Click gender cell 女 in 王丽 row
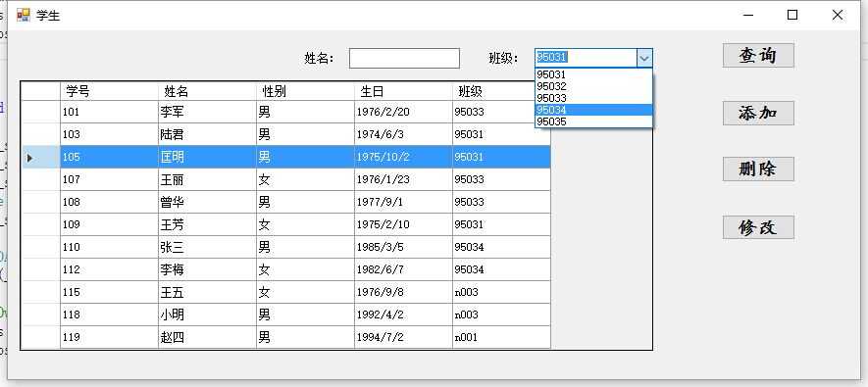This screenshot has width=868, height=387. (305, 179)
